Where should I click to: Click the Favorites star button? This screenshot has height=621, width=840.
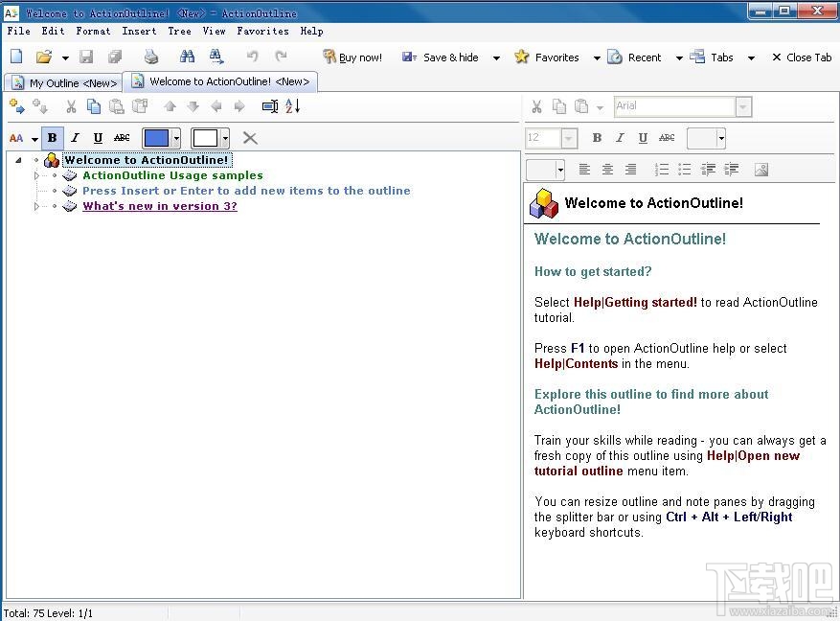pos(546,57)
